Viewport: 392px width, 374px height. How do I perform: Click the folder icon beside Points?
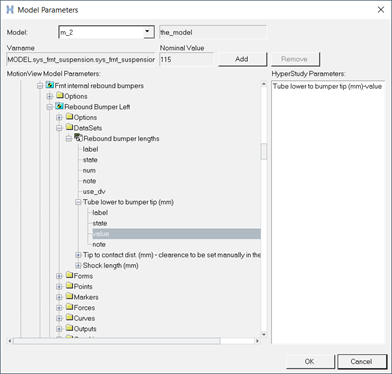point(69,286)
